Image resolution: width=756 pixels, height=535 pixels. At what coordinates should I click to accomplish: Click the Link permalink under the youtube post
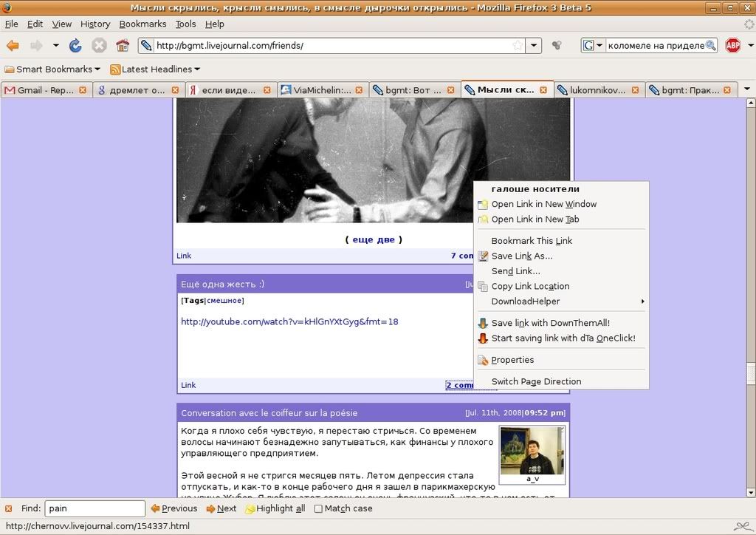coord(188,385)
